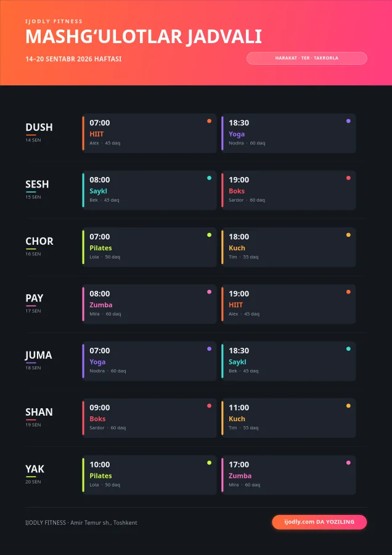Click the orange dot on Monday HIIT card
This screenshot has width=392, height=555.
(x=209, y=121)
